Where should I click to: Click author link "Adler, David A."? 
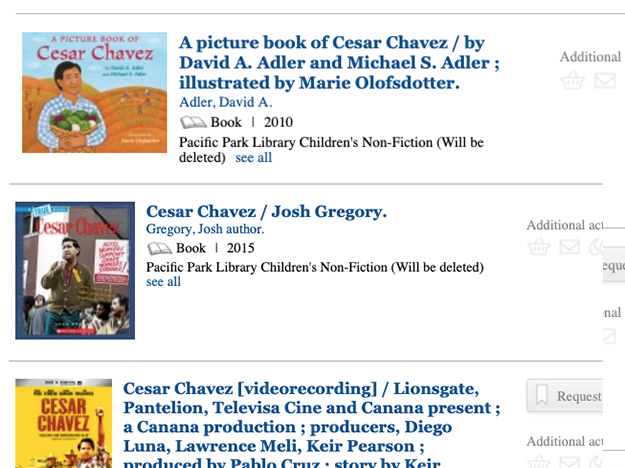pos(225,103)
